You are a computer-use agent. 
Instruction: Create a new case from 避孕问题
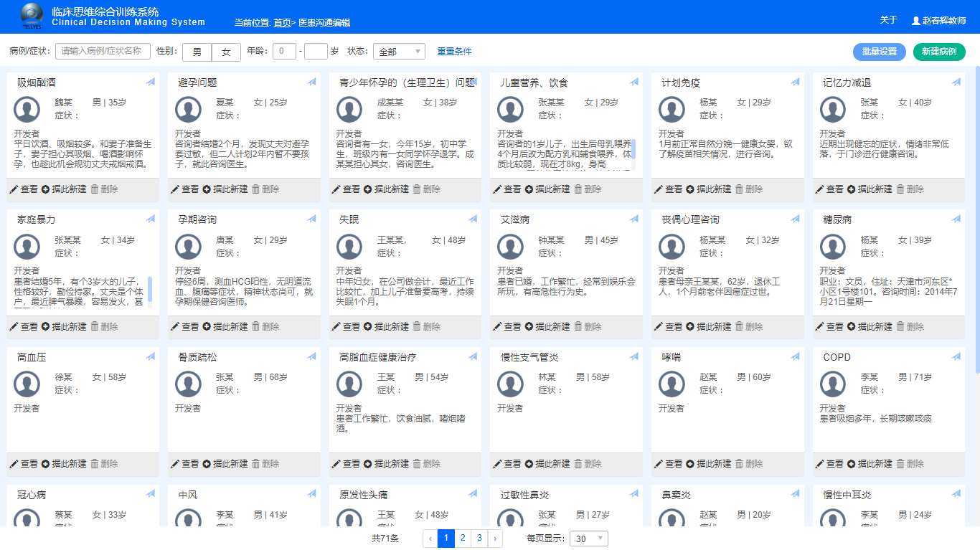click(225, 189)
